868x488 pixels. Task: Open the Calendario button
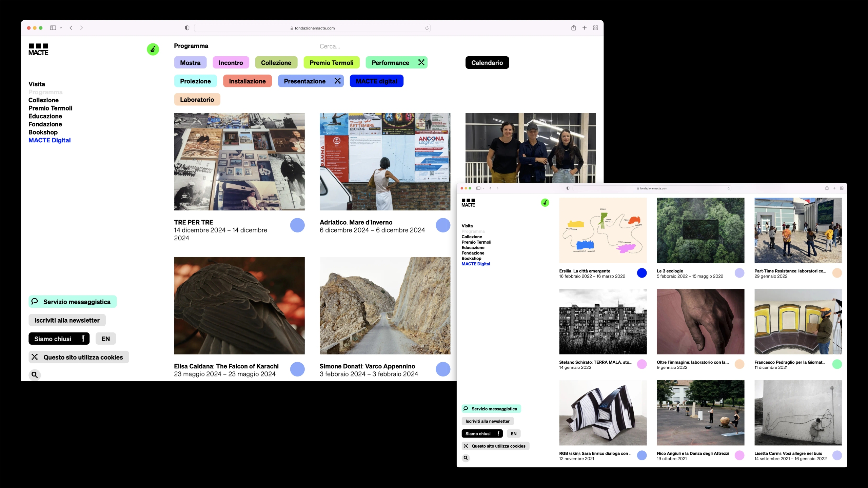point(487,63)
